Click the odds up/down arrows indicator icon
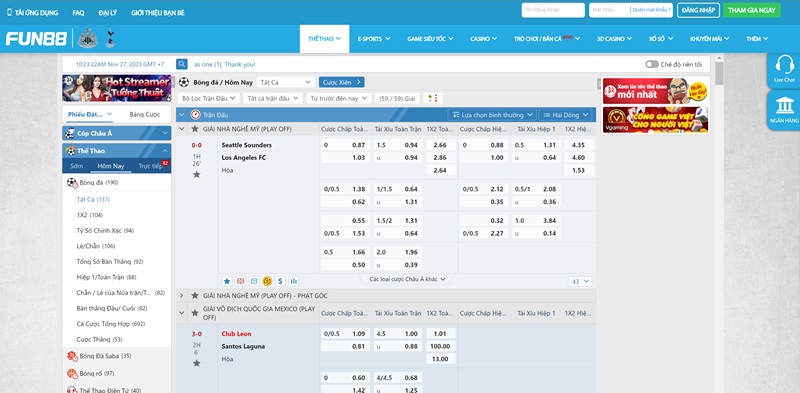This screenshot has height=393, width=800. click(432, 98)
